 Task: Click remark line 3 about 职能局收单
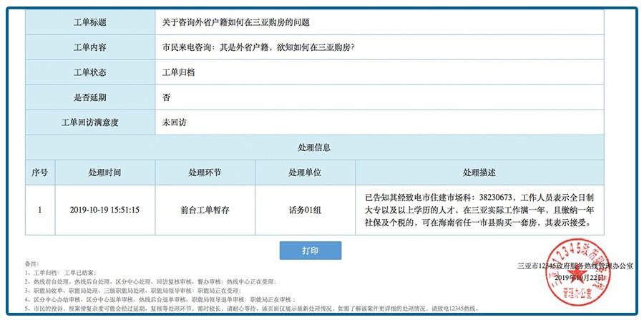[x=132, y=291]
